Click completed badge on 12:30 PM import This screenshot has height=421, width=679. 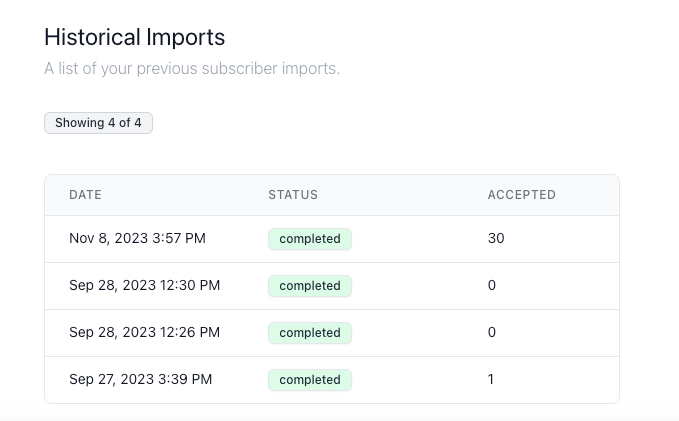click(310, 286)
